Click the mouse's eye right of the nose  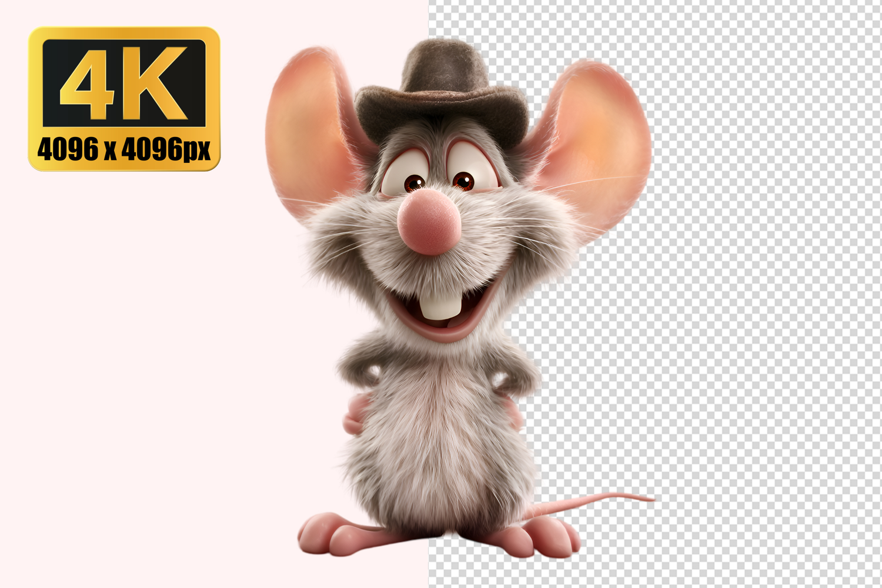click(463, 181)
